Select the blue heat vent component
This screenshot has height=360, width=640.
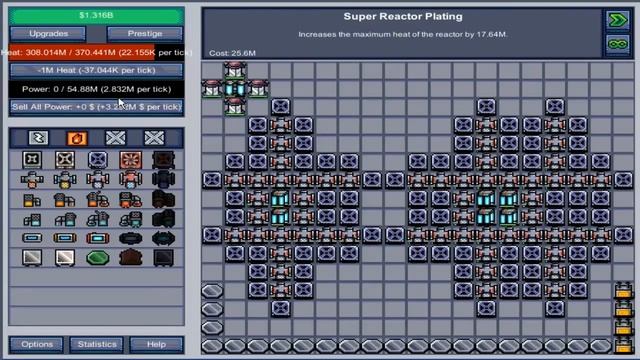[98, 160]
